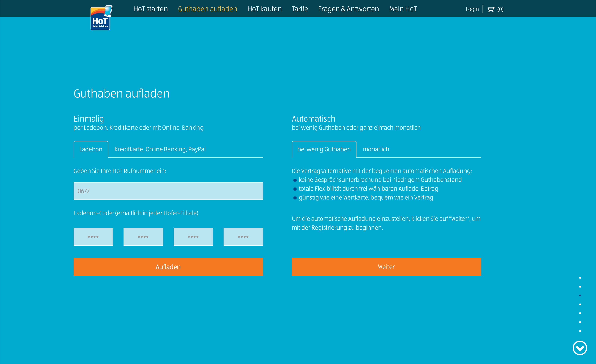Select the monatlich tab

(x=376, y=149)
